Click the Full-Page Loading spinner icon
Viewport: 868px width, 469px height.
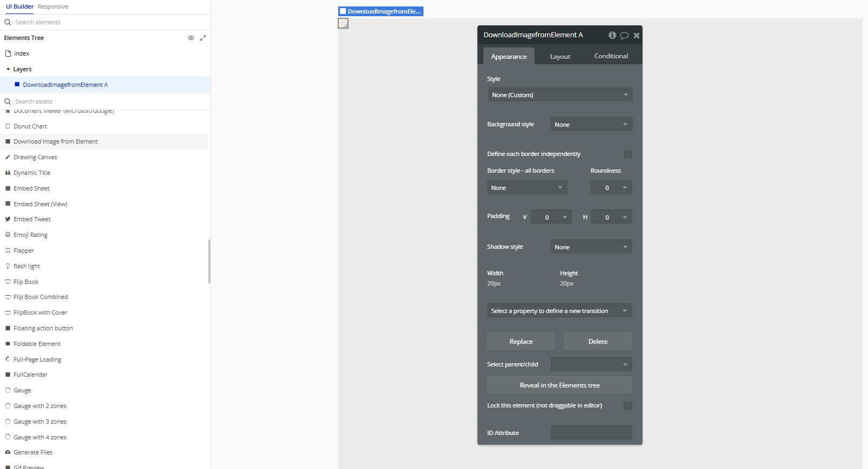tap(8, 359)
